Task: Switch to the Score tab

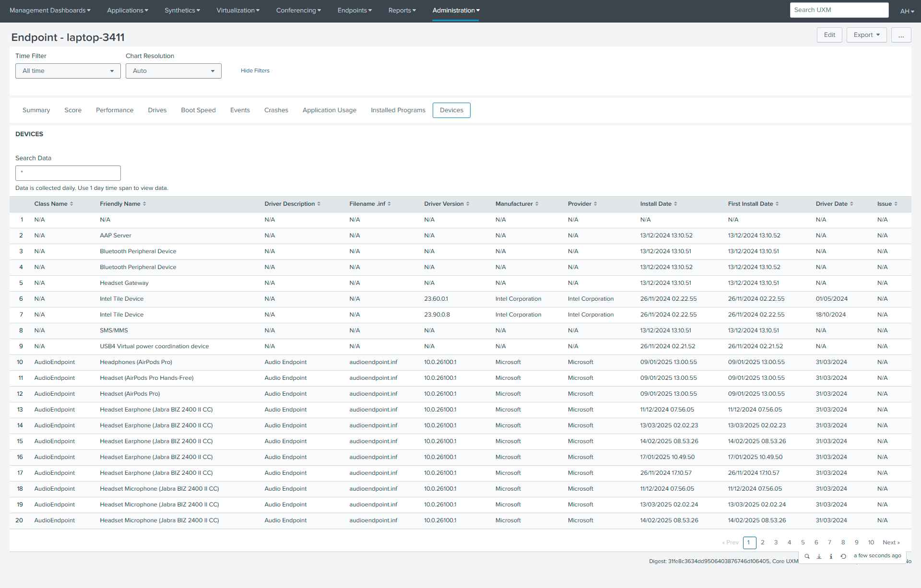Action: 73,110
